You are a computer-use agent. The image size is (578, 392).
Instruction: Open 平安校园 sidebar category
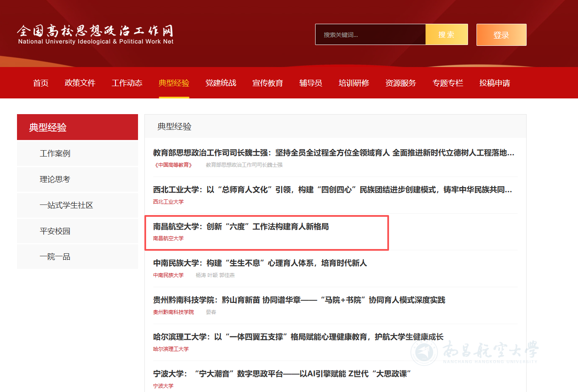(x=55, y=231)
